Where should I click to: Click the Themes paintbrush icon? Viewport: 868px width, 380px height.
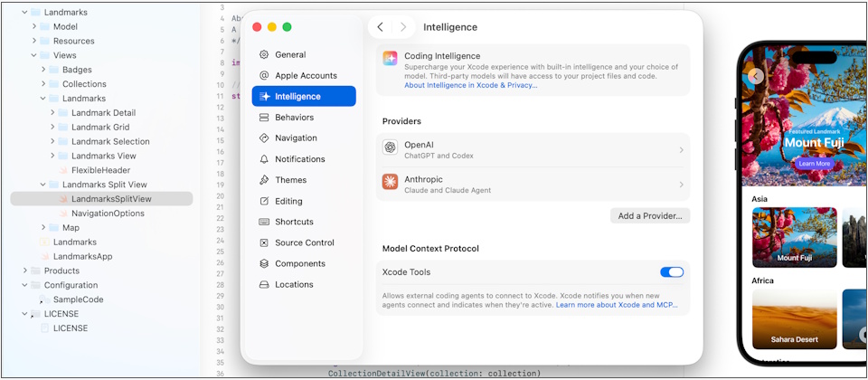click(264, 180)
